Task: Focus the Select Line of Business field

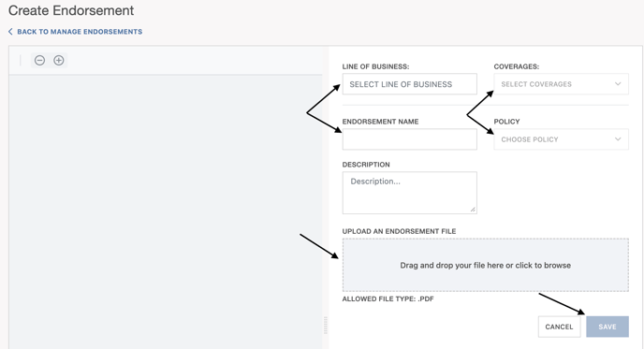Action: pyautogui.click(x=409, y=84)
